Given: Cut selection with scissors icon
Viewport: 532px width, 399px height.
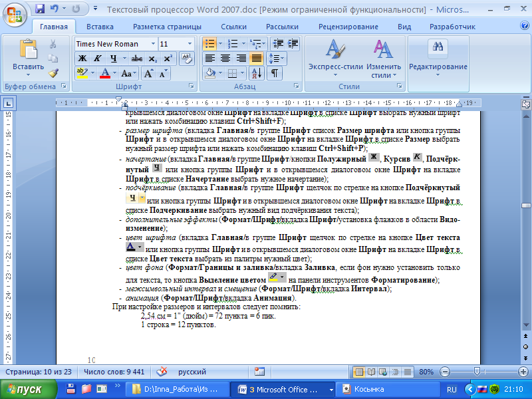Looking at the screenshot, I should point(53,44).
